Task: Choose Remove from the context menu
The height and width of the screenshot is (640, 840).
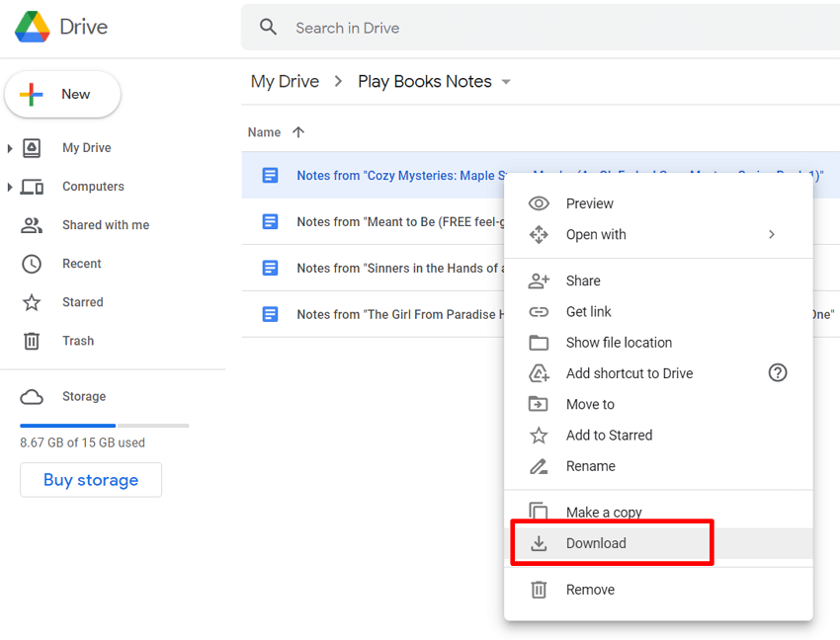Action: click(x=658, y=590)
